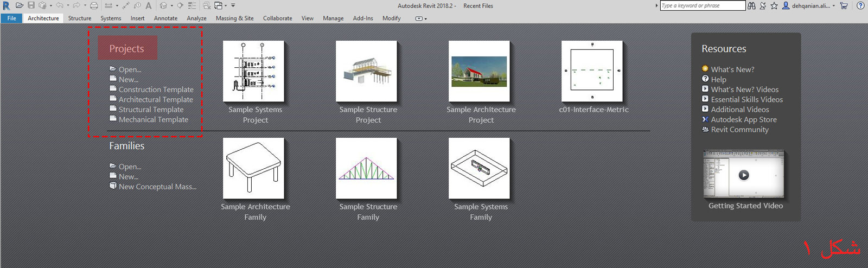Switch to the Insert ribbon tab
Screen dimensions: 868x268
tap(137, 18)
